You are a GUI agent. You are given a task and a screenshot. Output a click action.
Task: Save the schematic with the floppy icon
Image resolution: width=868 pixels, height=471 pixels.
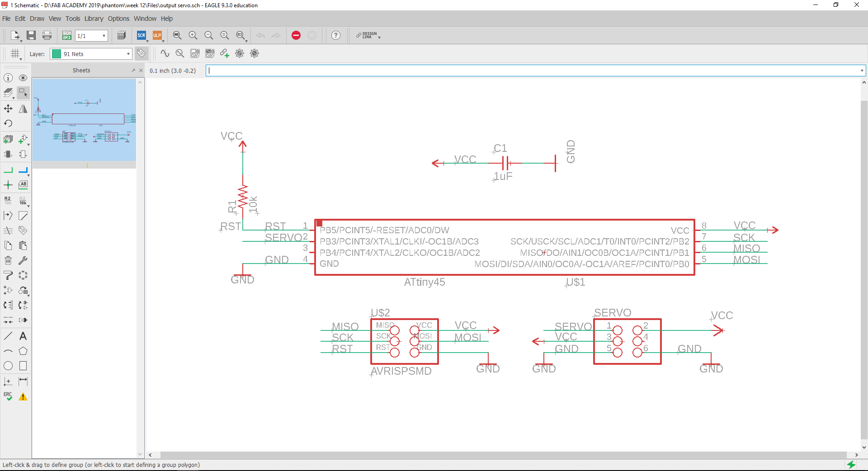pyautogui.click(x=31, y=35)
